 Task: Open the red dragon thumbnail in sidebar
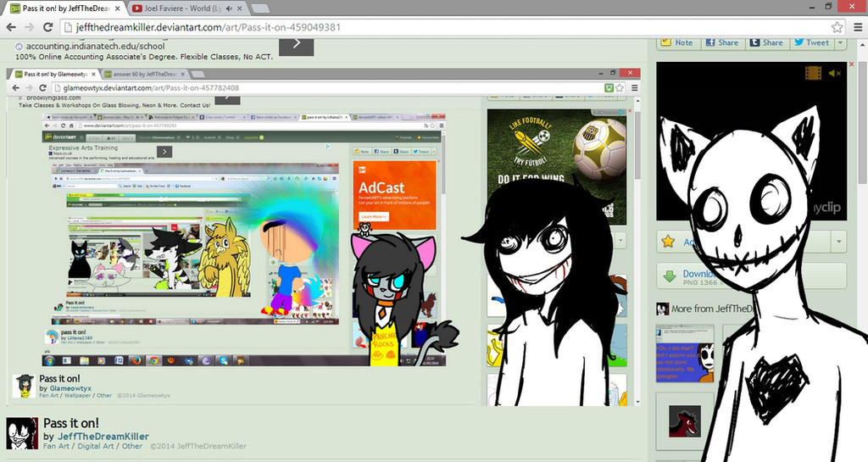(684, 420)
